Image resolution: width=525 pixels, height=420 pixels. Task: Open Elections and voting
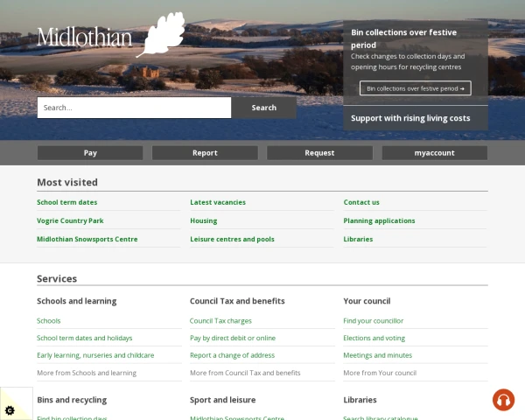pos(374,338)
